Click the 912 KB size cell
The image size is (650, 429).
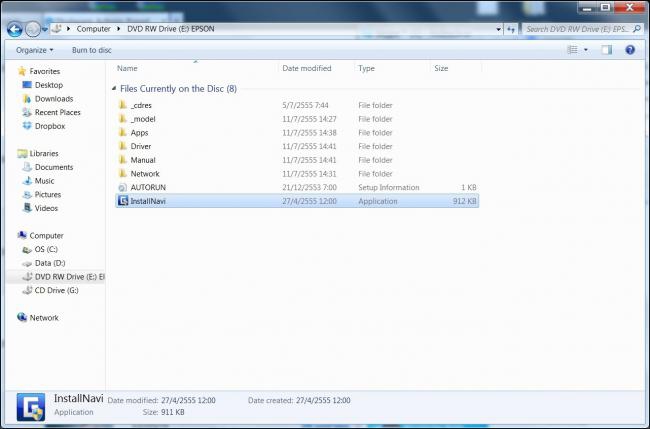[464, 201]
